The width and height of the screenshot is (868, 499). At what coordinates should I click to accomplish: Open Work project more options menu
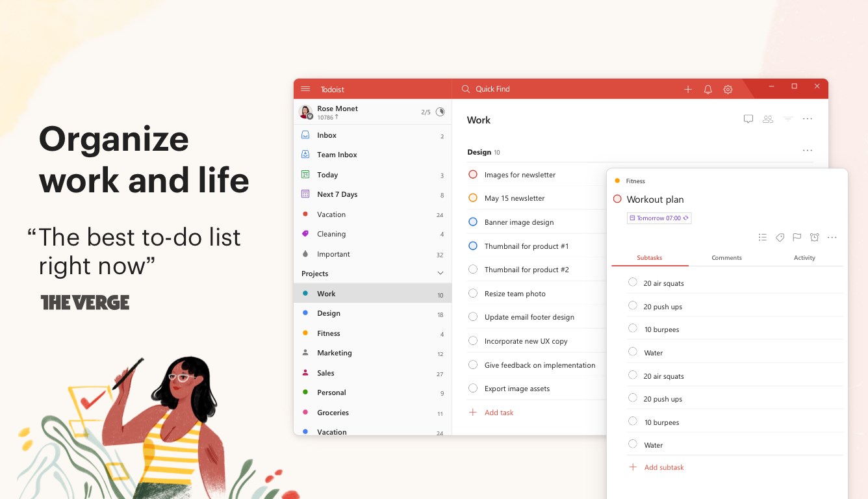coord(808,119)
